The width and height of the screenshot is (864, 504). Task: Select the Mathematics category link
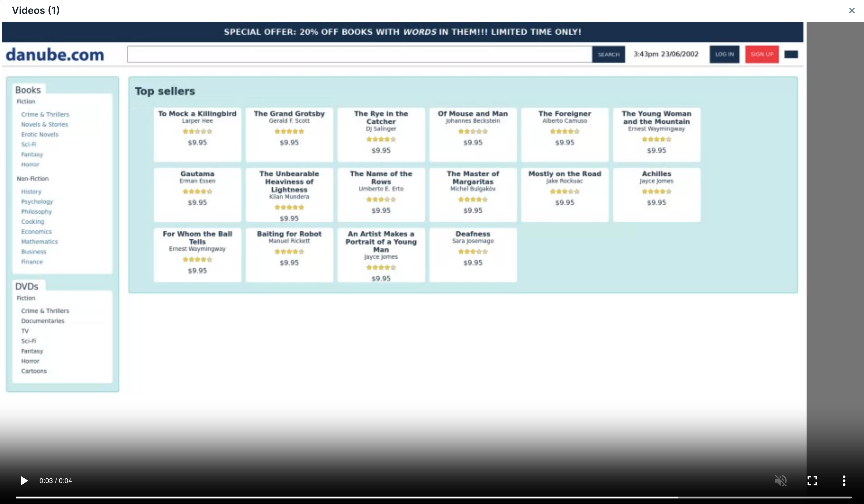click(x=39, y=241)
